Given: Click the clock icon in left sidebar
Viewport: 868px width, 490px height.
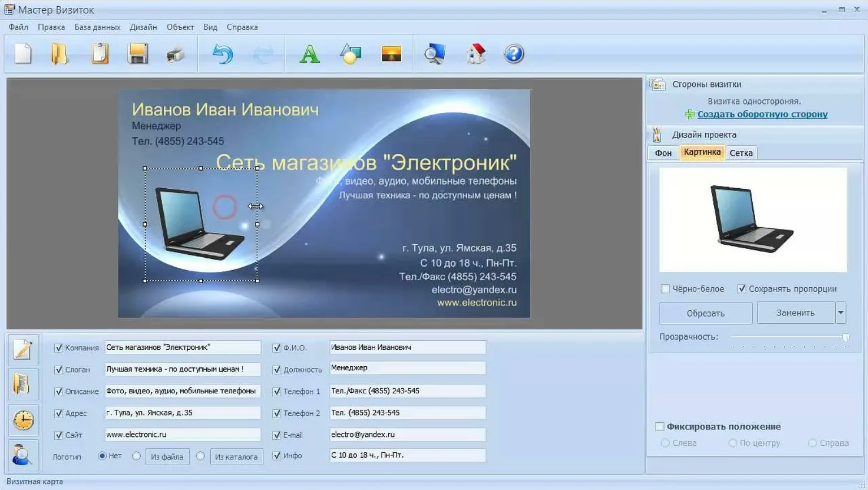Looking at the screenshot, I should point(23,420).
